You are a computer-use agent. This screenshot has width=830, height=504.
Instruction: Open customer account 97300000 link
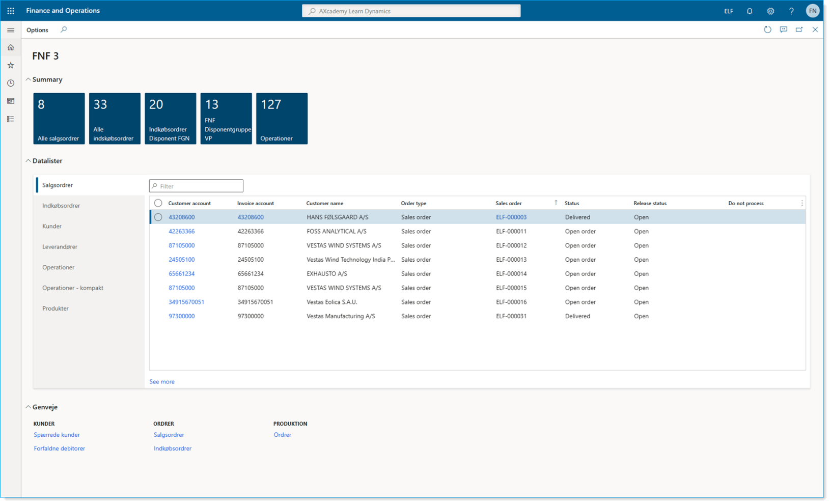[x=181, y=316]
